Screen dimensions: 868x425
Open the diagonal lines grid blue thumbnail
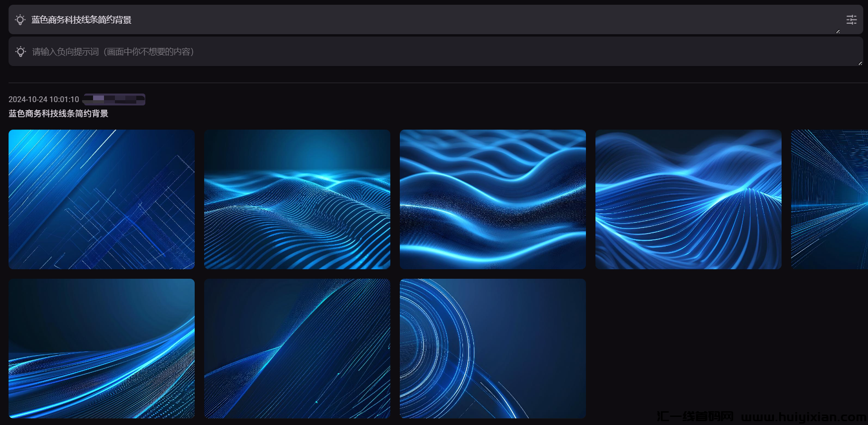coord(102,199)
